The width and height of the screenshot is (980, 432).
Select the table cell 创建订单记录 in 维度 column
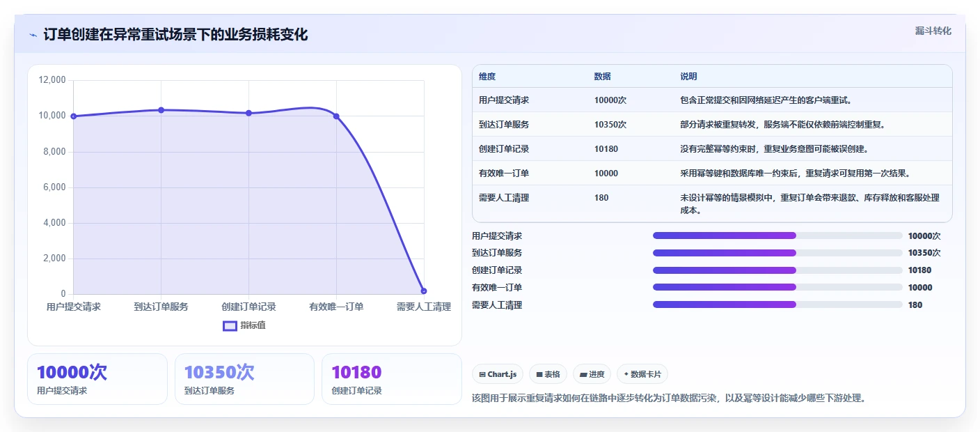pos(504,149)
